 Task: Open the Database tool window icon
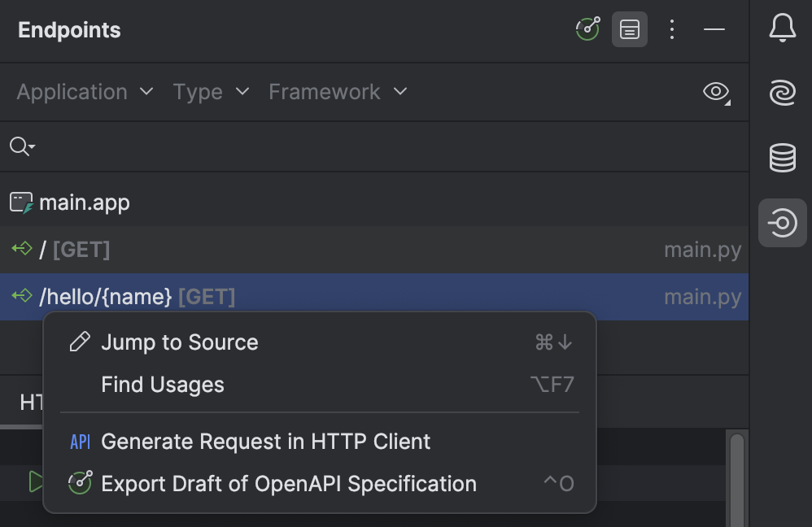(x=782, y=158)
